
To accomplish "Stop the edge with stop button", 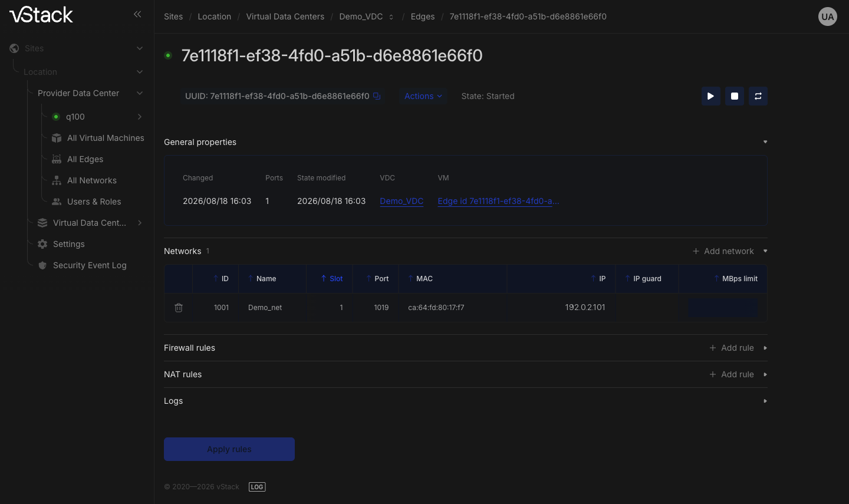I will click(735, 96).
